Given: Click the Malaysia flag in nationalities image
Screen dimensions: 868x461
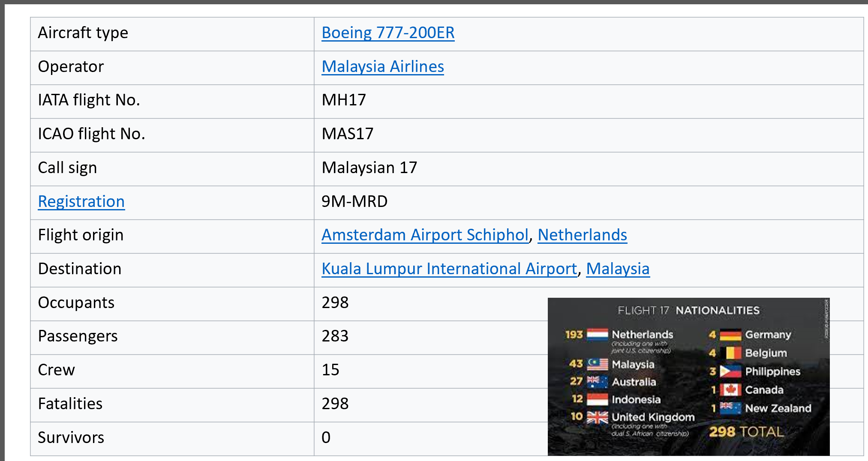Looking at the screenshot, I should [x=597, y=364].
